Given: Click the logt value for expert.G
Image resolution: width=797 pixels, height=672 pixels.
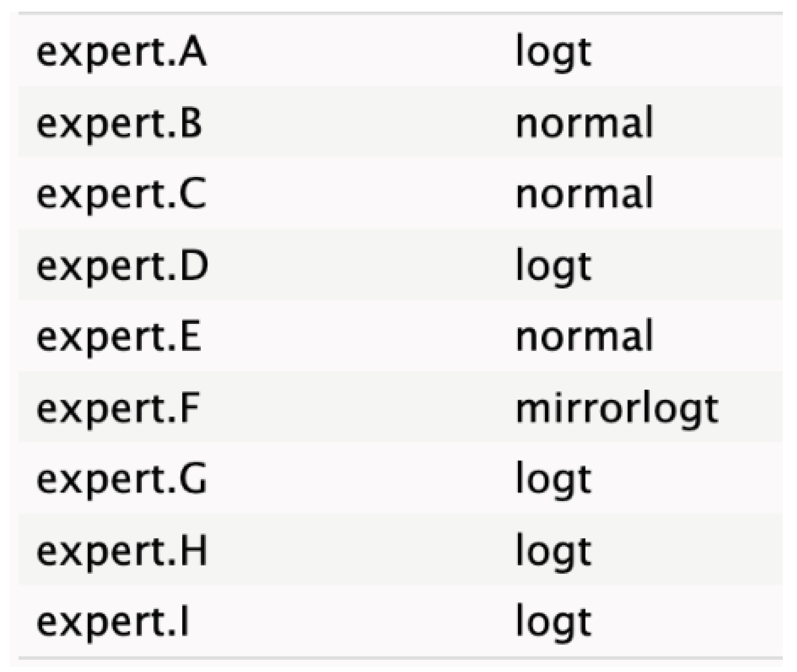Looking at the screenshot, I should pyautogui.click(x=553, y=480).
